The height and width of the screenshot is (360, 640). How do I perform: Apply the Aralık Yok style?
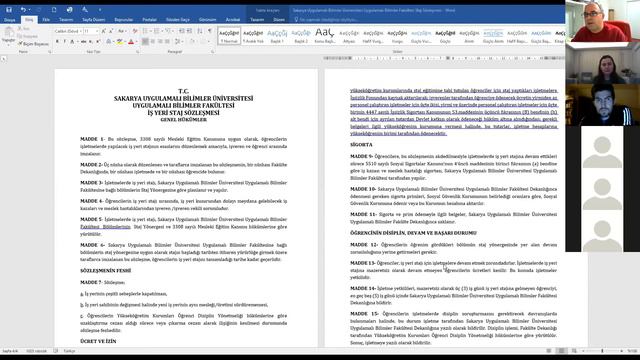pos(253,36)
